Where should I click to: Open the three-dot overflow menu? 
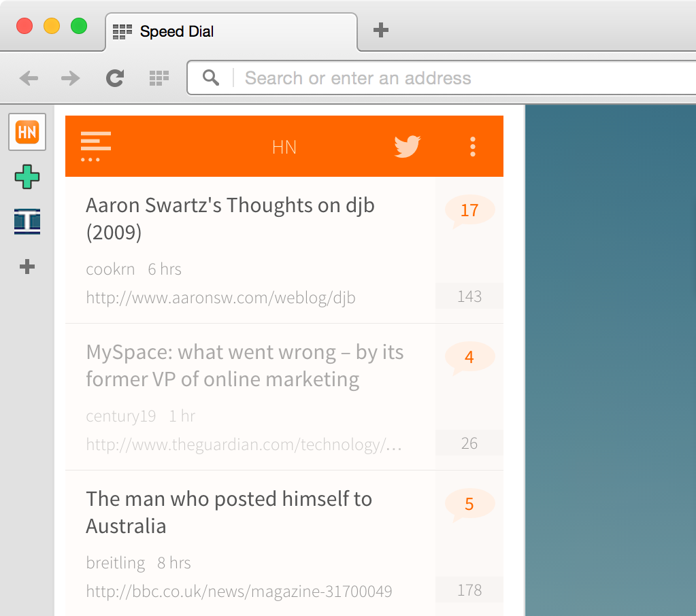click(472, 146)
